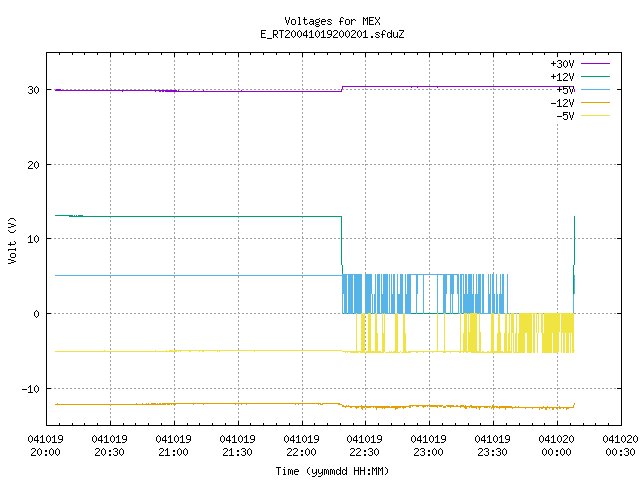The width and height of the screenshot is (640, 480).
Task: Click the x-axis label 041019 20:30
Action: 109,446
